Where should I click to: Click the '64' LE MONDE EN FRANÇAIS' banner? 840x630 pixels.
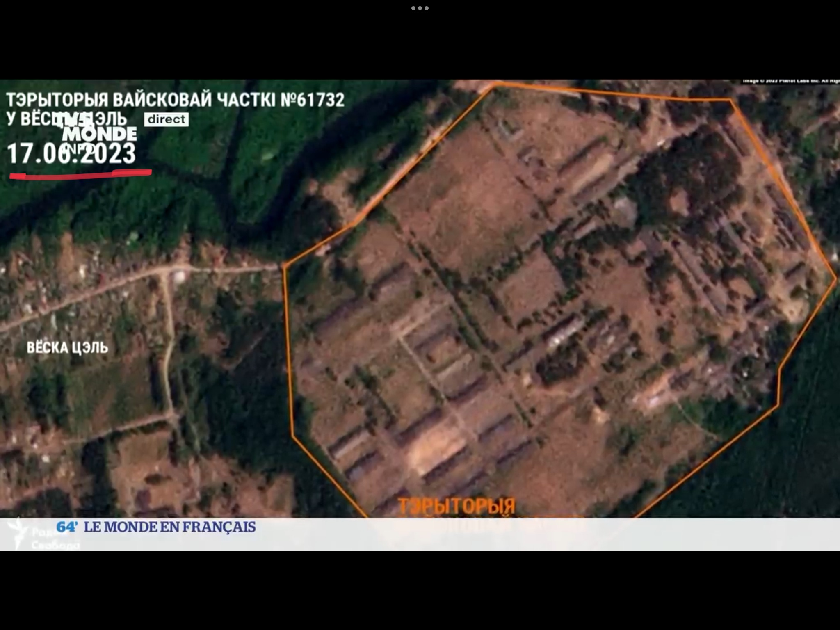pyautogui.click(x=156, y=527)
